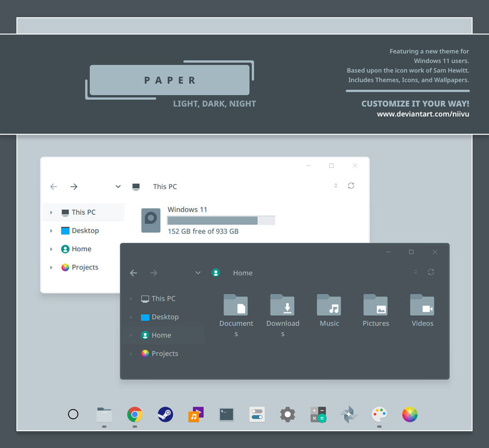Open the Pictures folder in Home
The width and height of the screenshot is (489, 448).
375,310
